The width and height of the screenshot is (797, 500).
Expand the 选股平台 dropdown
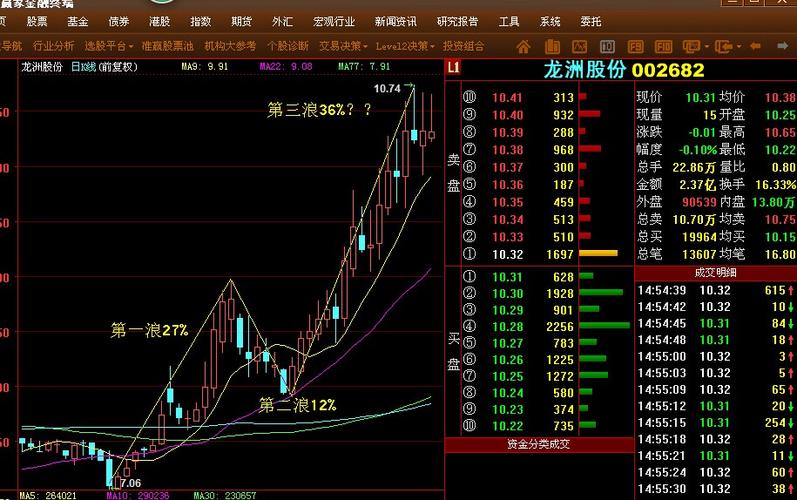131,47
